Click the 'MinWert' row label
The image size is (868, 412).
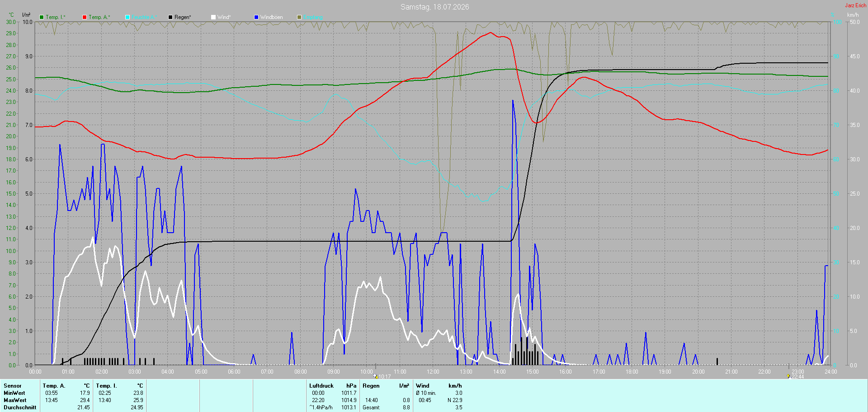[x=14, y=393]
